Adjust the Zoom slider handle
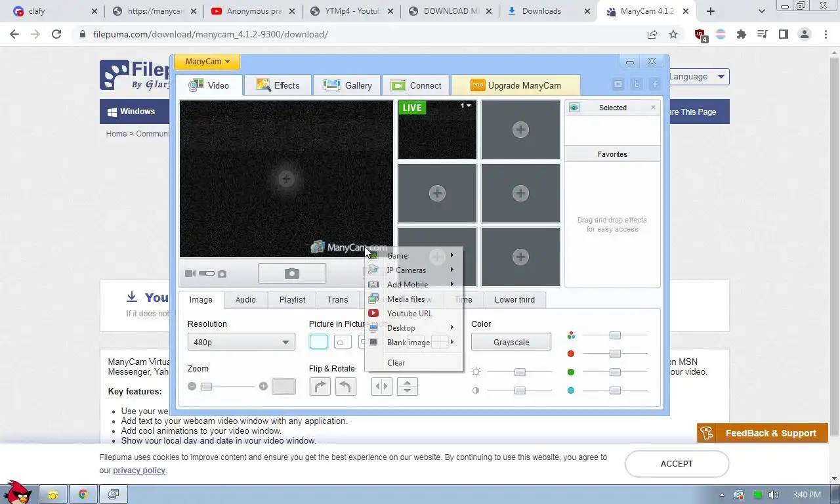The width and height of the screenshot is (840, 504). coord(206,387)
